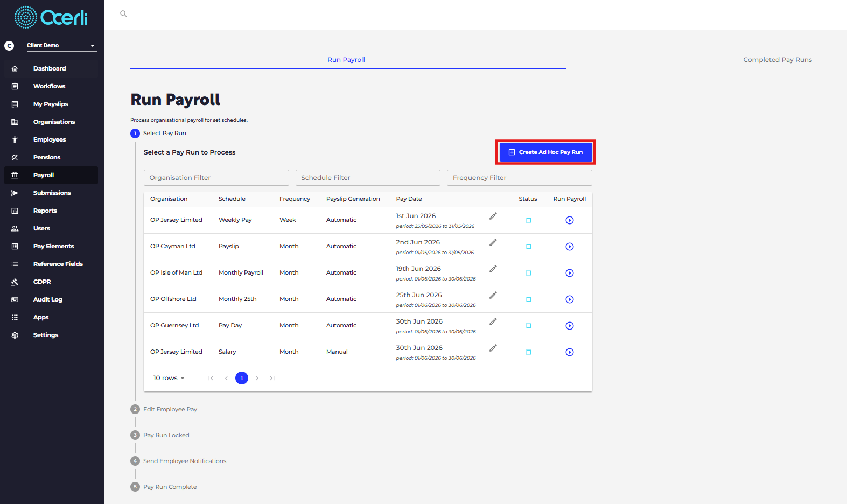
Task: Open Dashboard in the sidebar
Action: [51, 68]
